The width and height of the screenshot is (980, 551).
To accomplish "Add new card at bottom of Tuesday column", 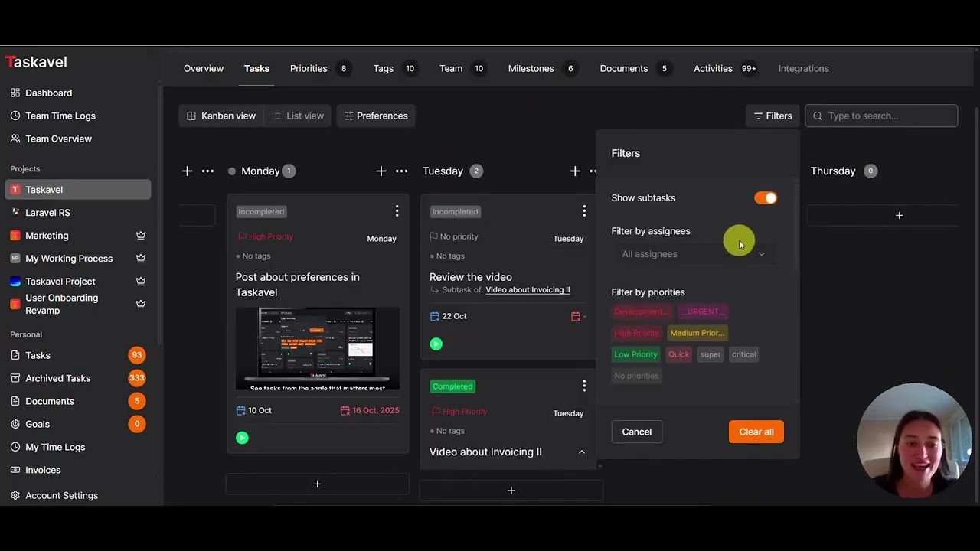I will click(x=511, y=491).
